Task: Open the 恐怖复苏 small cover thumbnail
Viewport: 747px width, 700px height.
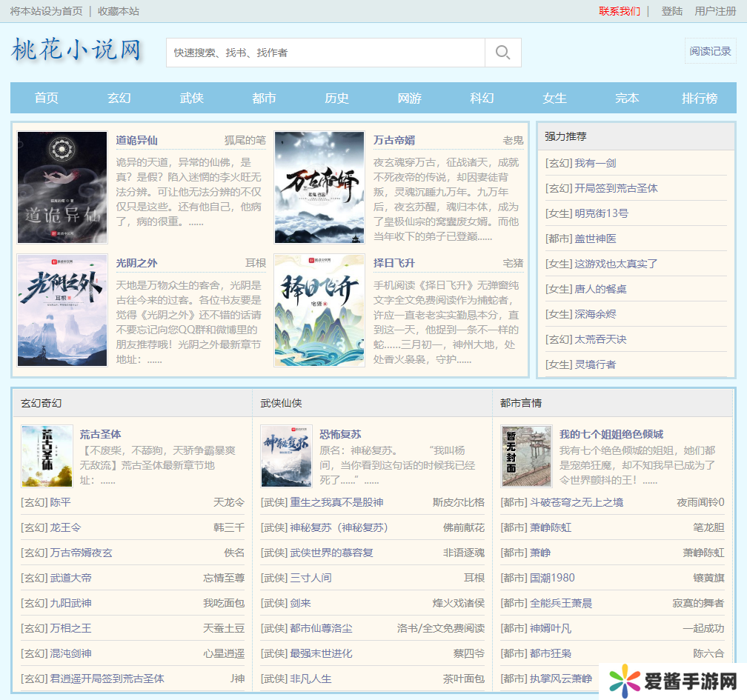Action: (286, 456)
